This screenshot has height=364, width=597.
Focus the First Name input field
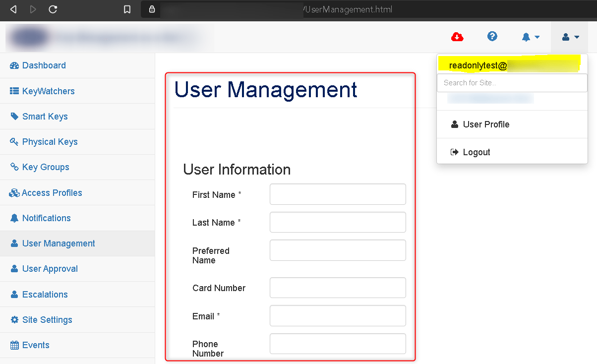(x=338, y=194)
